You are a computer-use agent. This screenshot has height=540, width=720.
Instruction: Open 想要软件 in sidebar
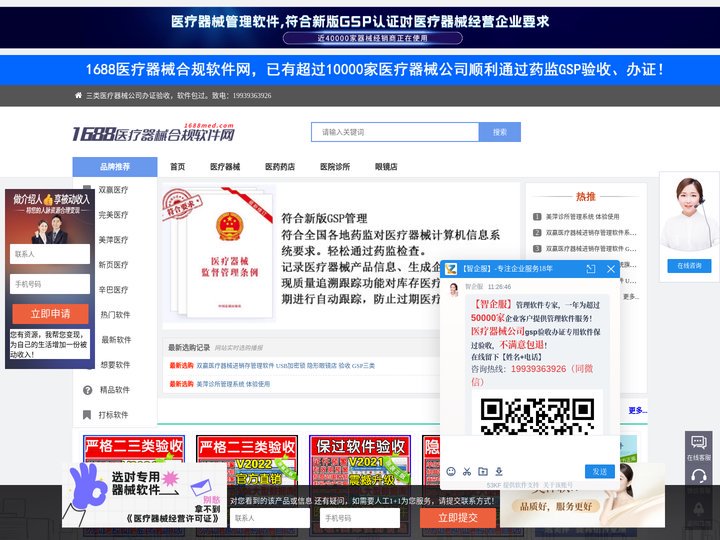pyautogui.click(x=115, y=365)
